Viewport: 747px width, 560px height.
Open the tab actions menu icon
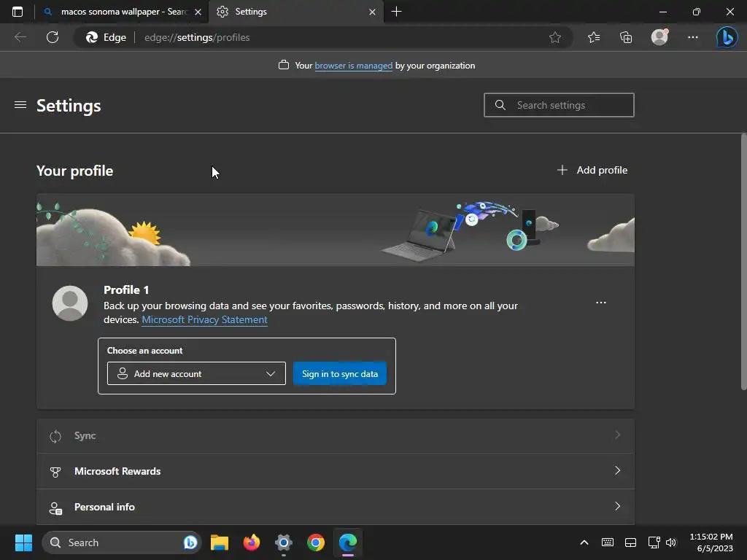tap(18, 12)
